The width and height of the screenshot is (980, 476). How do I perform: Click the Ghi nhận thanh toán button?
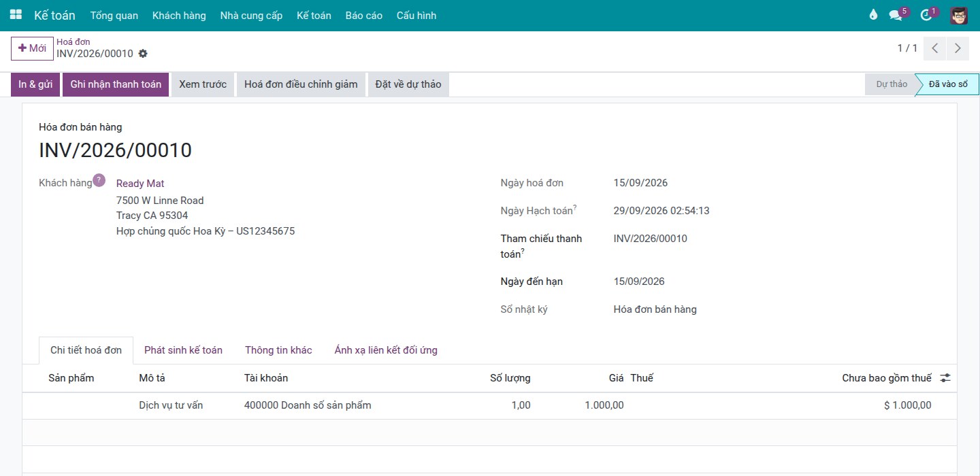(x=116, y=84)
